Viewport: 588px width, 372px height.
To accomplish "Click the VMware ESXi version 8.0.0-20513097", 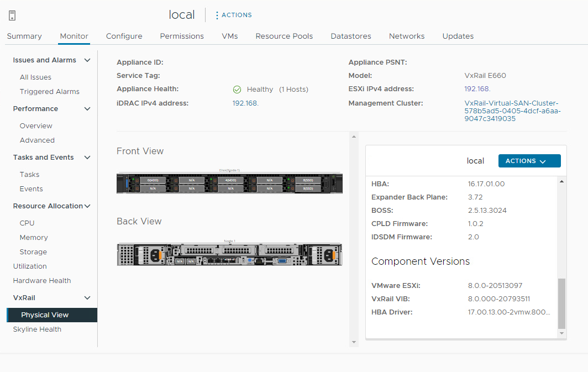I will (495, 285).
